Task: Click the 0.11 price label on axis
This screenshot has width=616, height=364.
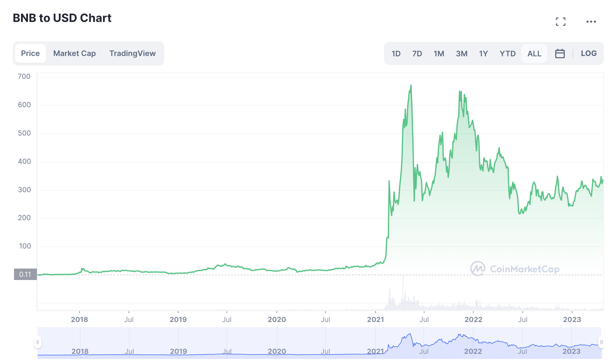Action: [x=25, y=274]
